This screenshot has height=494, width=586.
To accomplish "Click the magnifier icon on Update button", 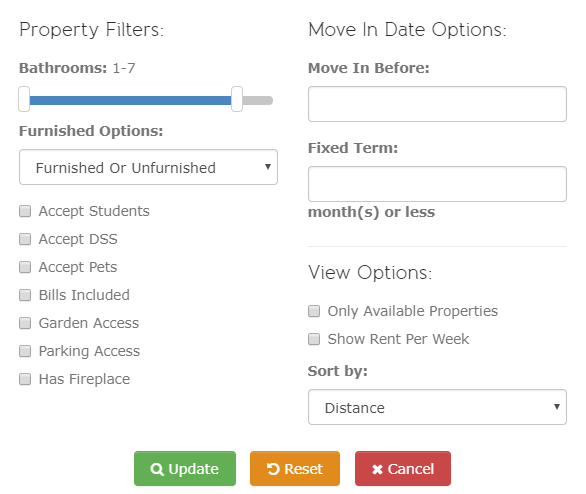I will 157,469.
